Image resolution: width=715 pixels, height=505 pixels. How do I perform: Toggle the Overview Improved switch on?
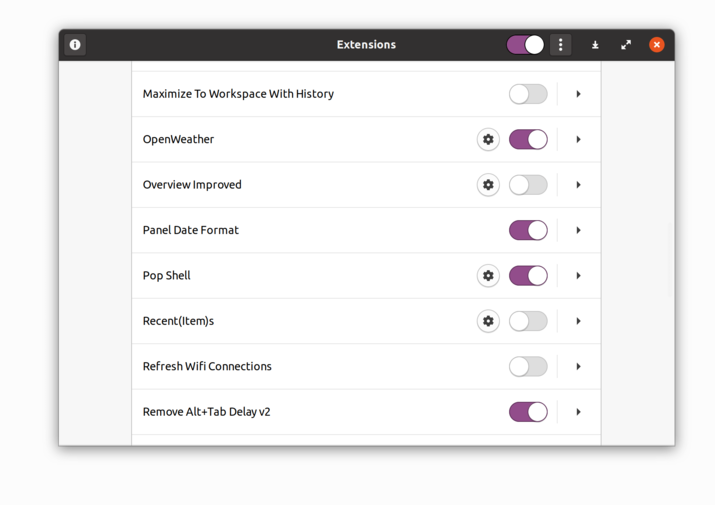pos(528,185)
